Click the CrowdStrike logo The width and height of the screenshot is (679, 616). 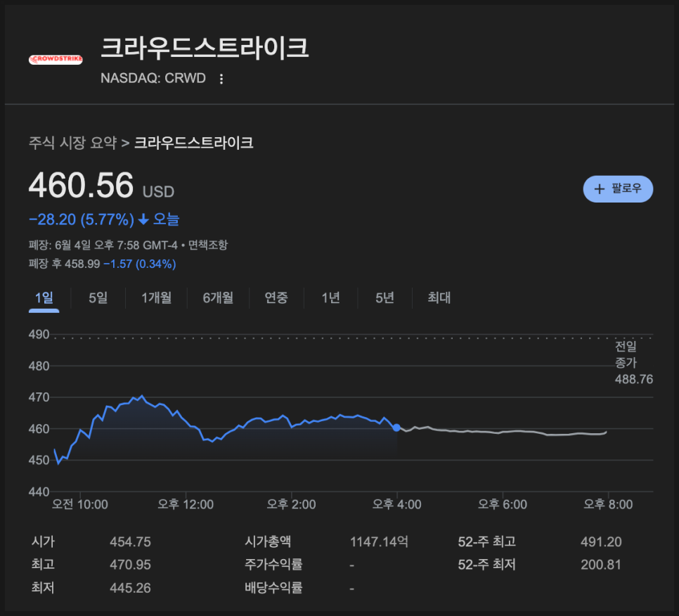(x=56, y=59)
